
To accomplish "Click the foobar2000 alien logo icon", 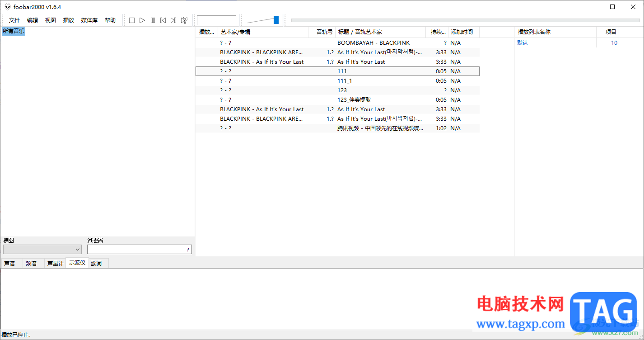I will click(8, 7).
